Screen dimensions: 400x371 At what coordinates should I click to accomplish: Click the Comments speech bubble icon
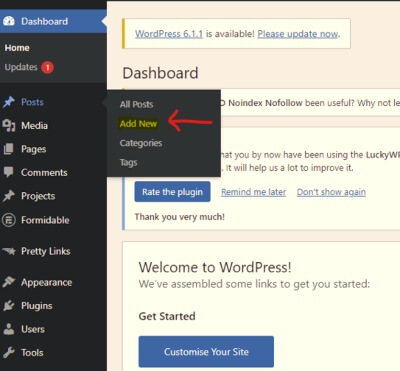point(8,172)
